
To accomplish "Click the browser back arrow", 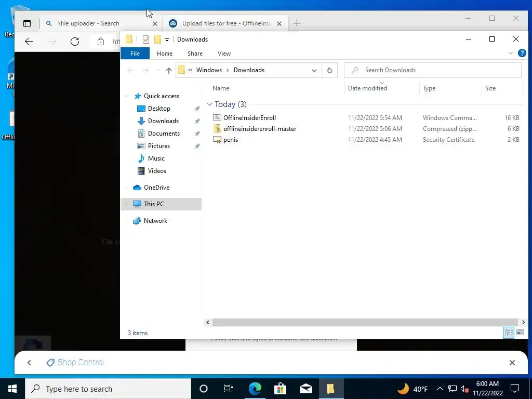I will coord(29,42).
